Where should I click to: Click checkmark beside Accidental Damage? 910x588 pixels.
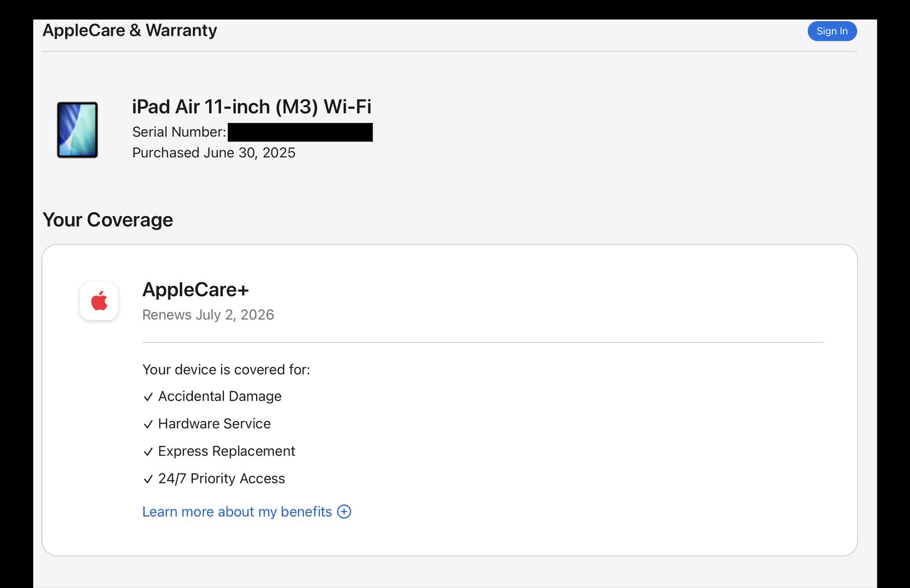pyautogui.click(x=148, y=397)
